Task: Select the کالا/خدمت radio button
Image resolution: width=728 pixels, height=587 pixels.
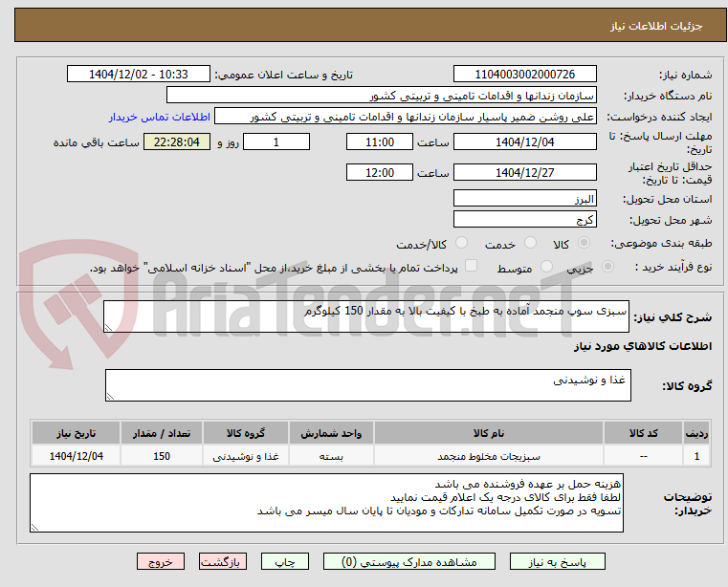Action: 461,243
